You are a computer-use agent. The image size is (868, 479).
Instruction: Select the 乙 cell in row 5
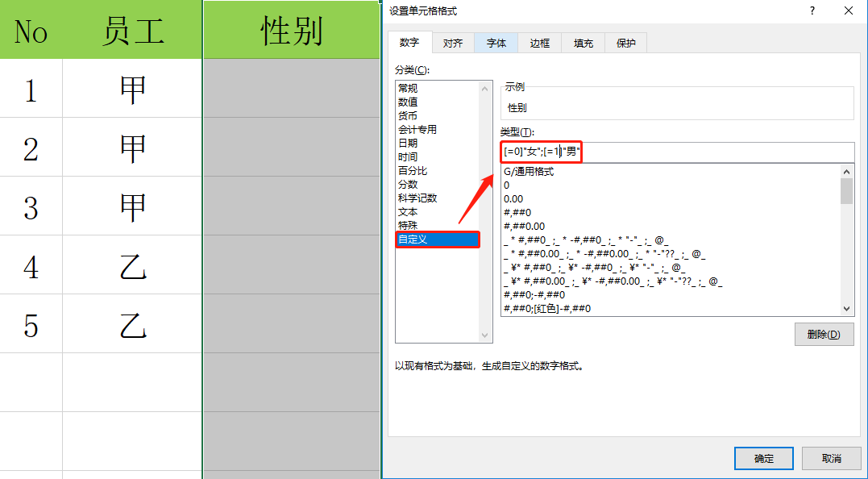pos(132,323)
